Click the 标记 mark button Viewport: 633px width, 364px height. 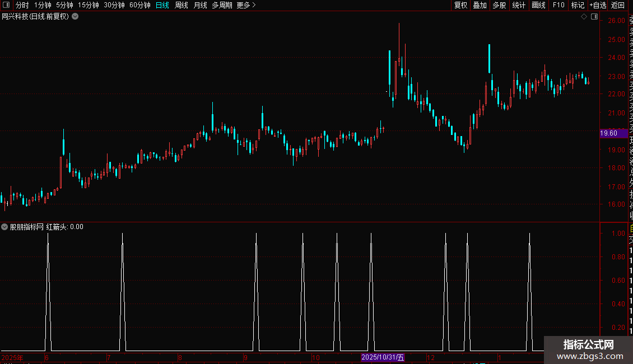click(578, 5)
